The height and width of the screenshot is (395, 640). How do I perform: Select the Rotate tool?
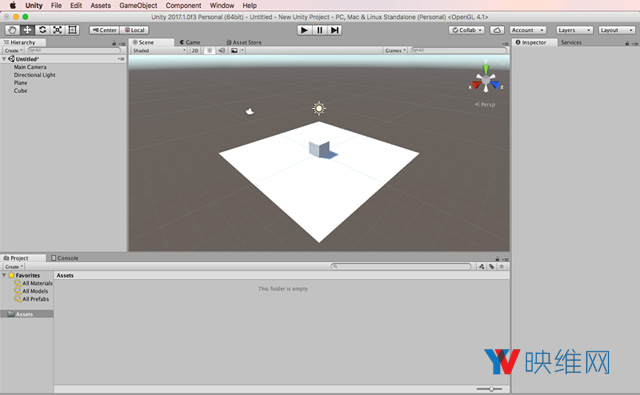42,30
